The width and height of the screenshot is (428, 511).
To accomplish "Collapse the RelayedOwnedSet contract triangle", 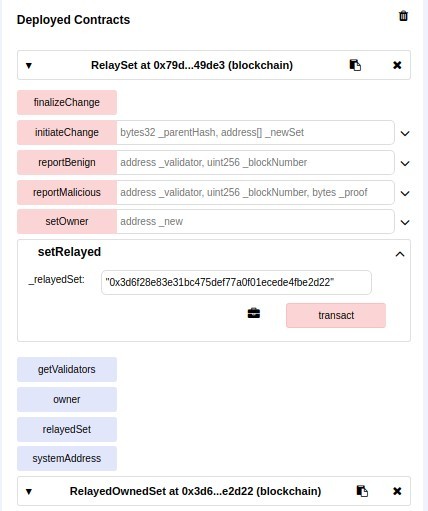I will (29, 492).
